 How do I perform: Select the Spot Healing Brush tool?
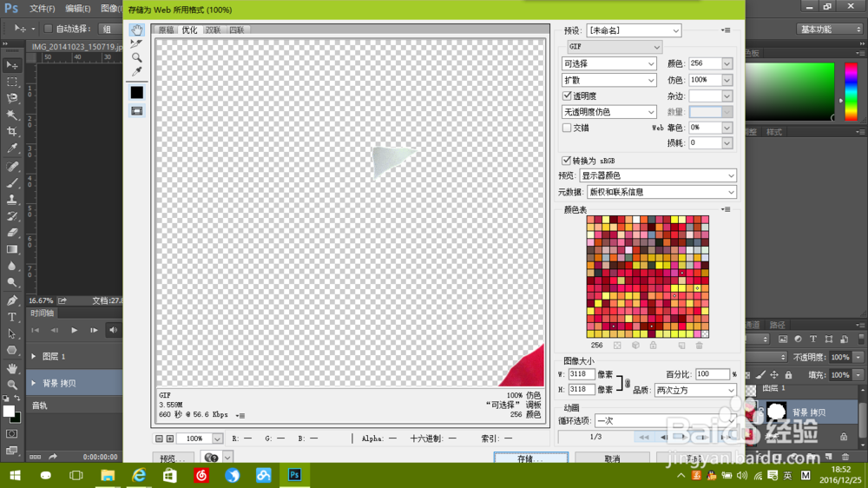point(11,166)
